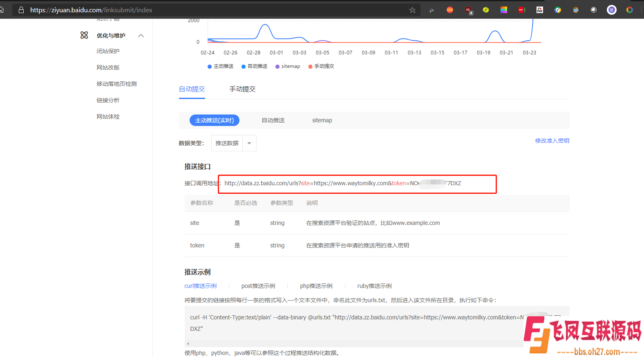Toggle the 主动推送 chart legend item
The width and height of the screenshot is (644, 357).
[221, 66]
